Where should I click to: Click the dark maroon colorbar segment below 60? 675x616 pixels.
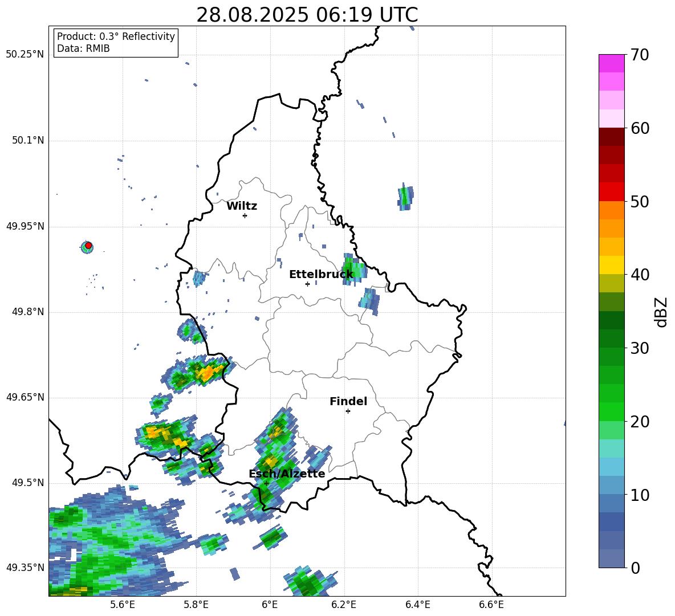(611, 137)
